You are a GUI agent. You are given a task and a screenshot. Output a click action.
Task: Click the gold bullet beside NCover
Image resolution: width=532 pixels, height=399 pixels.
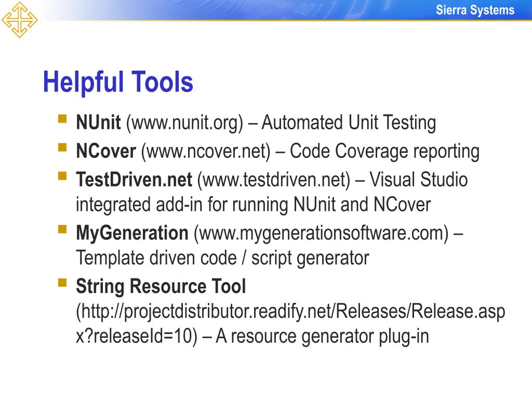pyautogui.click(x=62, y=147)
